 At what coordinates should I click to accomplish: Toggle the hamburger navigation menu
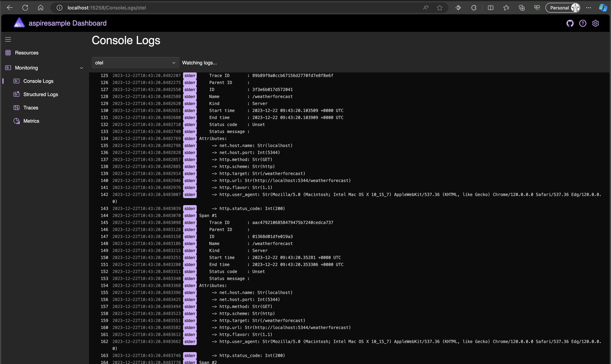pyautogui.click(x=8, y=40)
